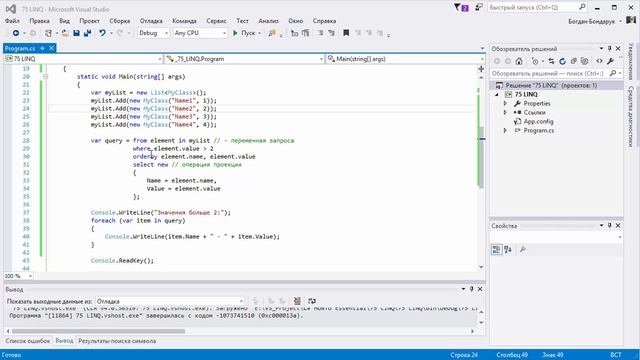This screenshot has height=360, width=640.
Task: Open the Средства диагностики side tab
Action: pos(630,116)
